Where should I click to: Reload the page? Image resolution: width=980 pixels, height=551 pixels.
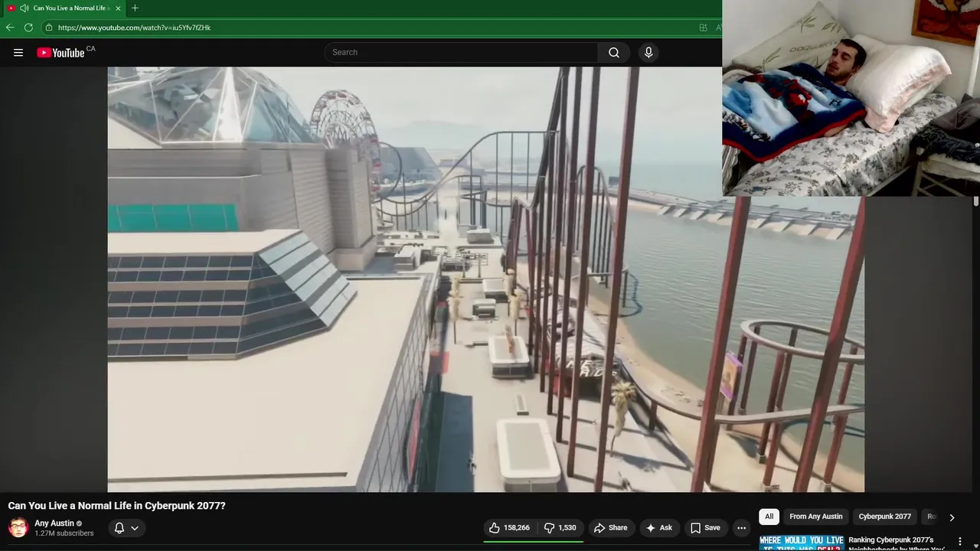28,28
